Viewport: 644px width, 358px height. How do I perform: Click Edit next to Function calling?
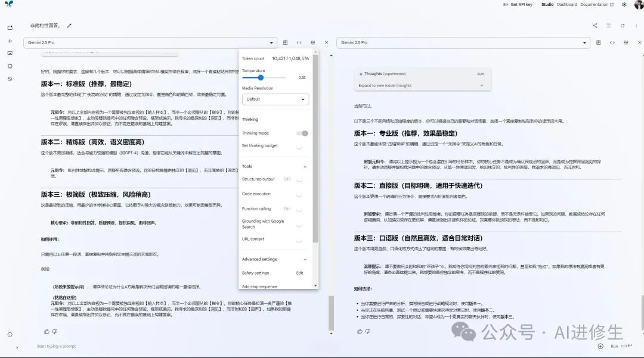(287, 208)
